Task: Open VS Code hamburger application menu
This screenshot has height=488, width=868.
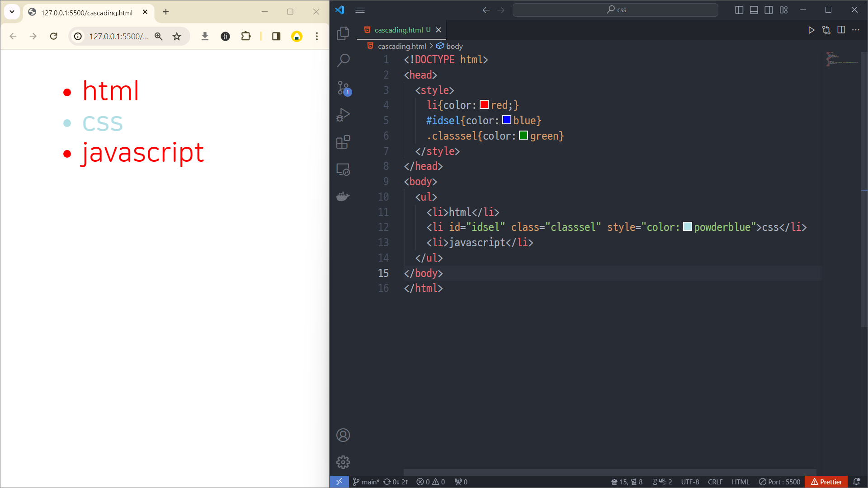Action: tap(360, 10)
